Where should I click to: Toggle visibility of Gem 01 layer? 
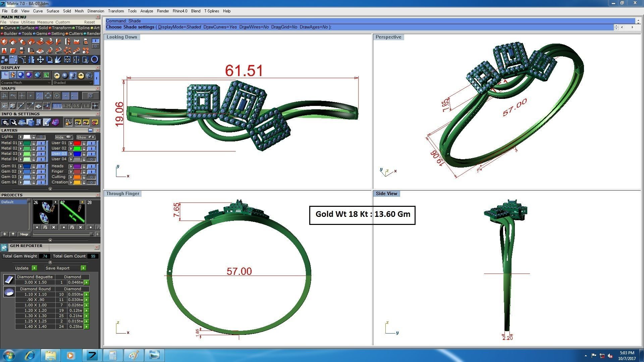41,166
